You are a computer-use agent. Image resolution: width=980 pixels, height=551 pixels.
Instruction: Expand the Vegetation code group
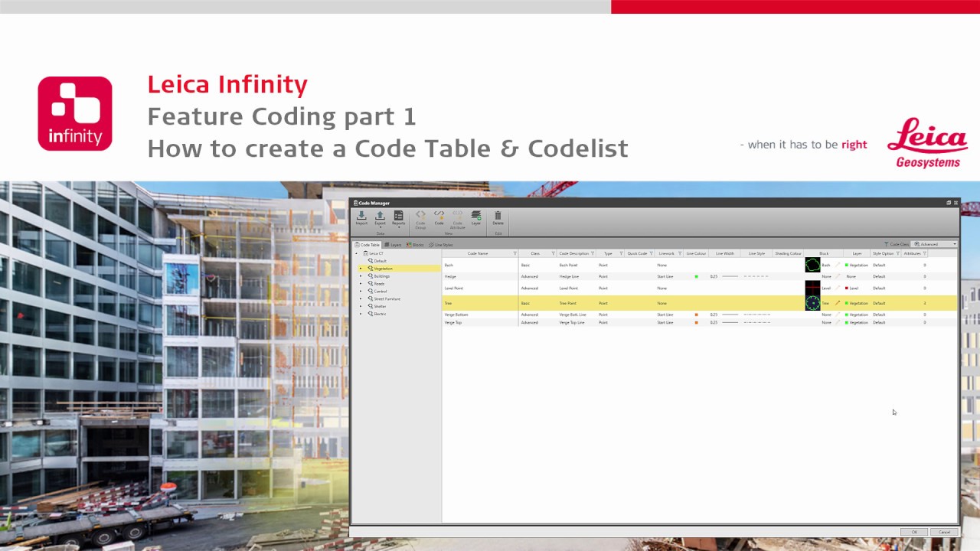tap(361, 269)
